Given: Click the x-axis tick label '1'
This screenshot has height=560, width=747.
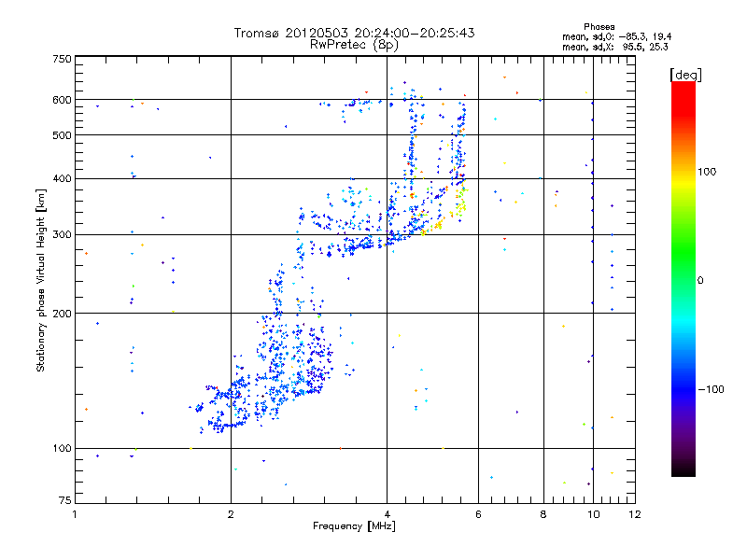Looking at the screenshot, I should tap(75, 514).
